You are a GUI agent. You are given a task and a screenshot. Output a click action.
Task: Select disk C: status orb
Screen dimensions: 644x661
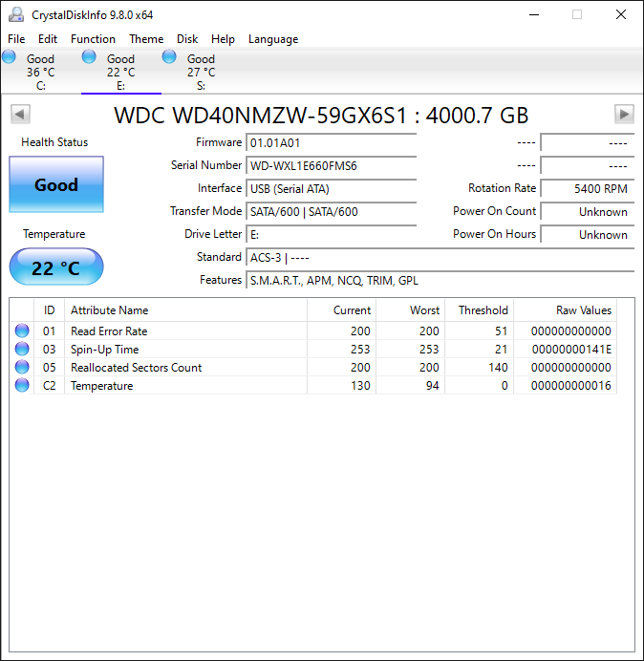click(x=9, y=56)
